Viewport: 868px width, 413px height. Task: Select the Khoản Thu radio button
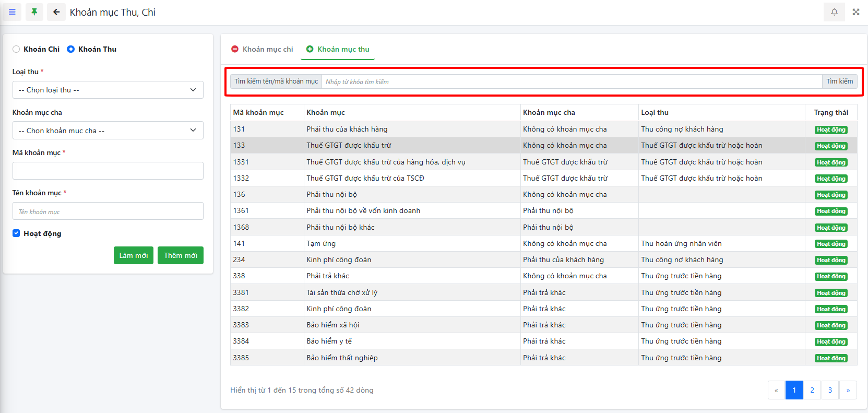[x=71, y=49]
